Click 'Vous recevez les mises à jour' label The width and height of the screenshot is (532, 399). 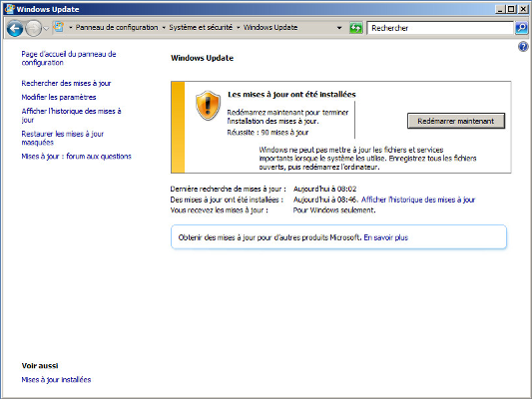[220, 210]
